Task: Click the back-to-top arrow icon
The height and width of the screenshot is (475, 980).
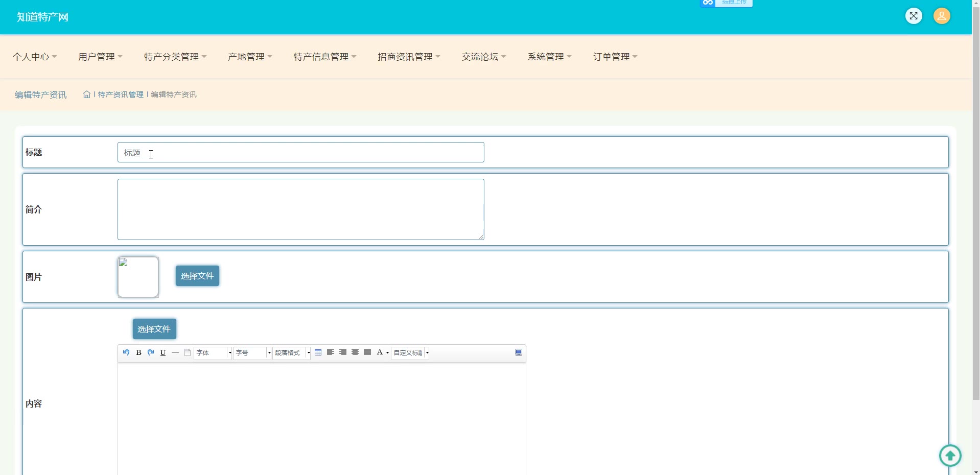Action: pyautogui.click(x=950, y=455)
